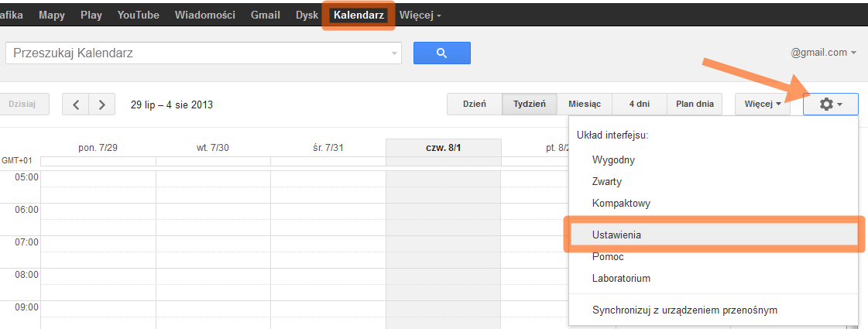Go to previous week arrow
Viewport: 868px width, 329px height.
click(x=76, y=105)
